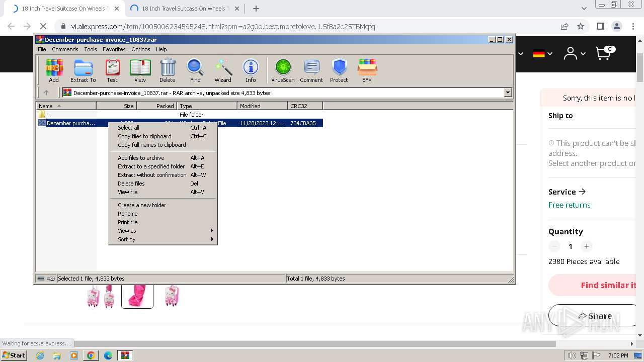Choose Extract to a specified folder
The width and height of the screenshot is (644, 362).
(x=163, y=166)
